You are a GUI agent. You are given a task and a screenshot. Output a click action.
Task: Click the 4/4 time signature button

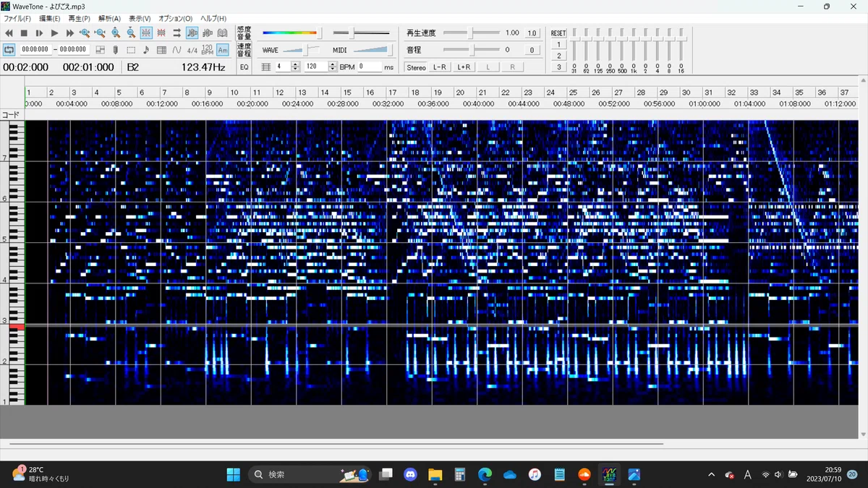coord(192,50)
